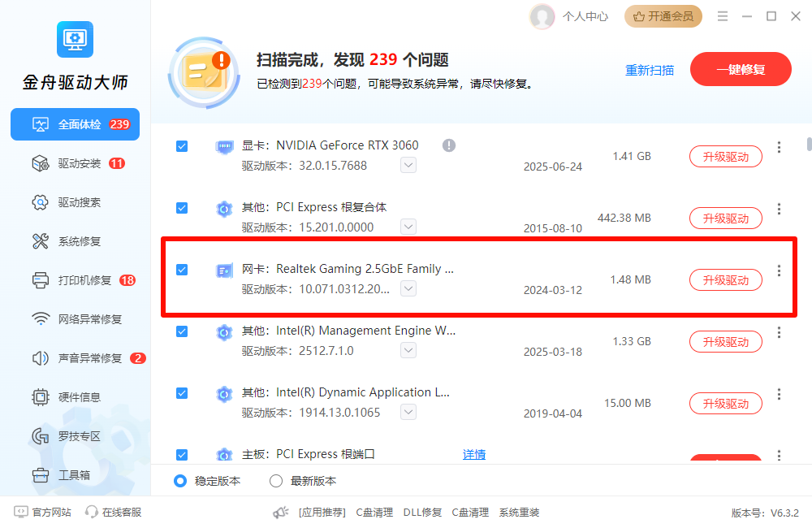The height and width of the screenshot is (528, 812).
Task: Click 升级驱动 for NVIDIA GeForce RTX 3060
Action: tap(725, 157)
